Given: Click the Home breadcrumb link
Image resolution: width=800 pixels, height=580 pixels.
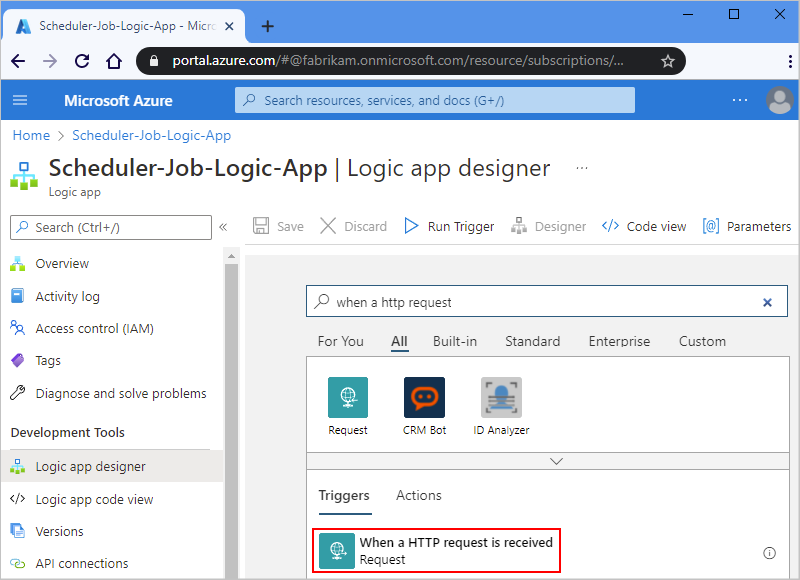Looking at the screenshot, I should 31,135.
